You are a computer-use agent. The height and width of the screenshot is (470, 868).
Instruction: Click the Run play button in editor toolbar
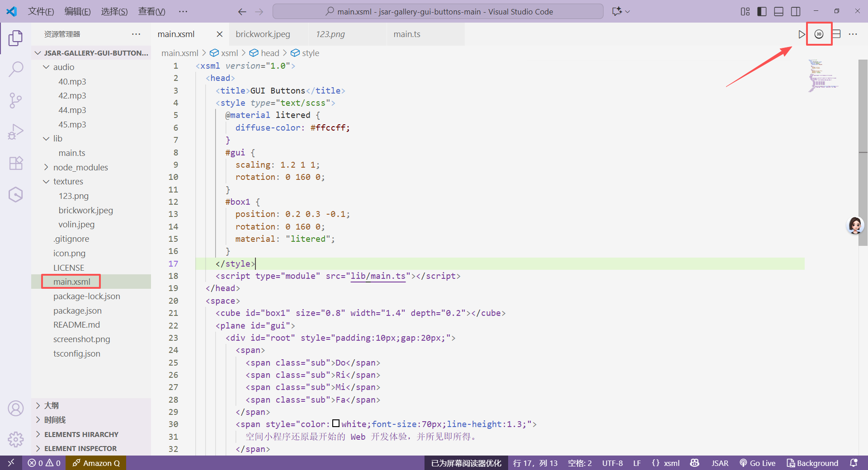tap(801, 34)
